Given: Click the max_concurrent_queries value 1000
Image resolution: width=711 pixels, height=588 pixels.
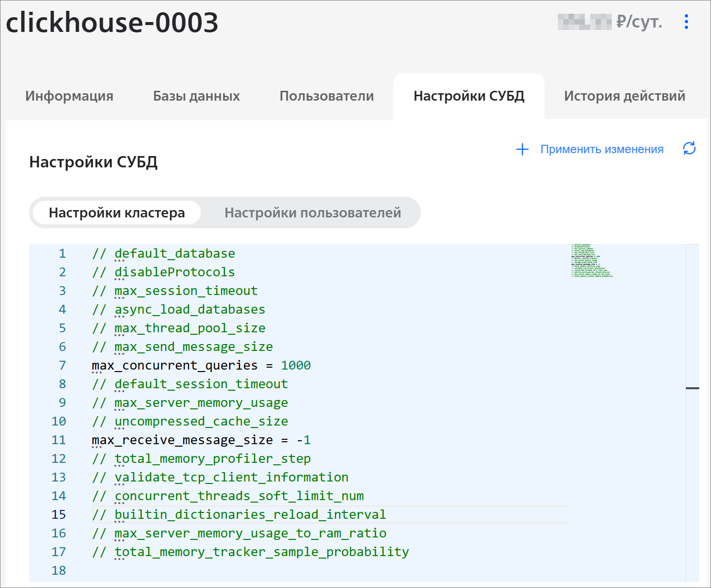Looking at the screenshot, I should pos(296,366).
